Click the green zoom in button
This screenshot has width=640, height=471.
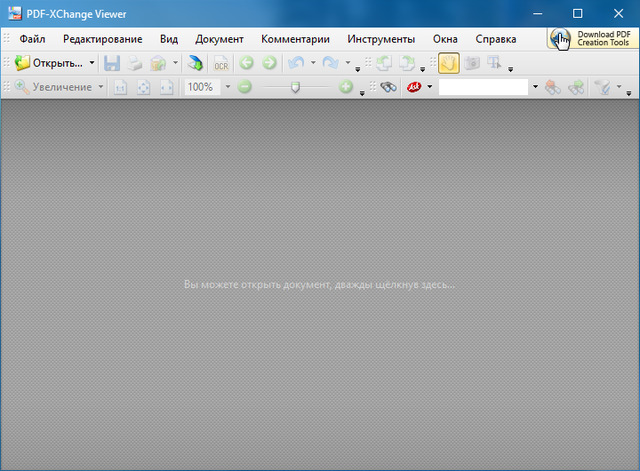pos(346,87)
